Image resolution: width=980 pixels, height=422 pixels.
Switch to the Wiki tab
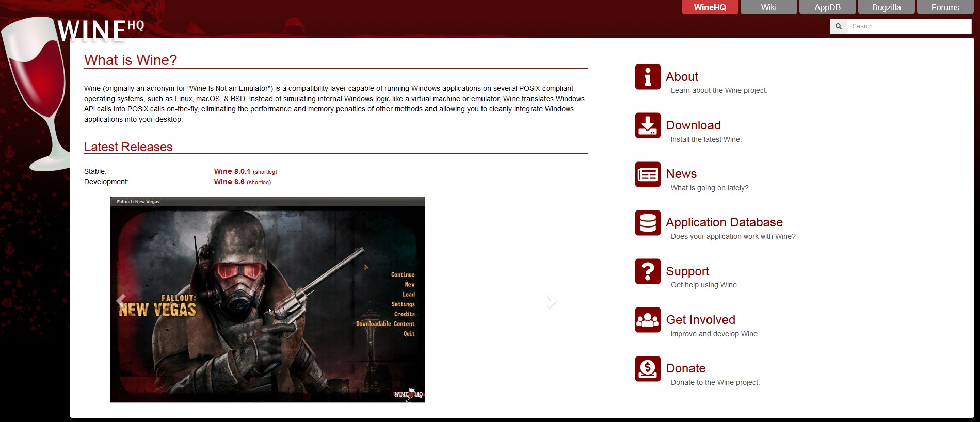768,7
